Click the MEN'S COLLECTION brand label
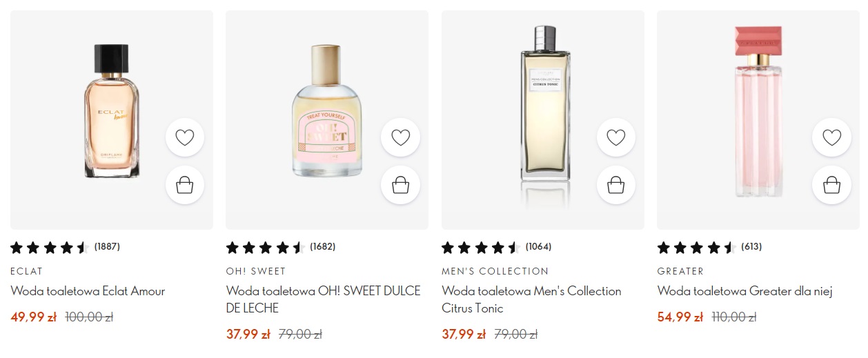The width and height of the screenshot is (868, 358). (495, 271)
